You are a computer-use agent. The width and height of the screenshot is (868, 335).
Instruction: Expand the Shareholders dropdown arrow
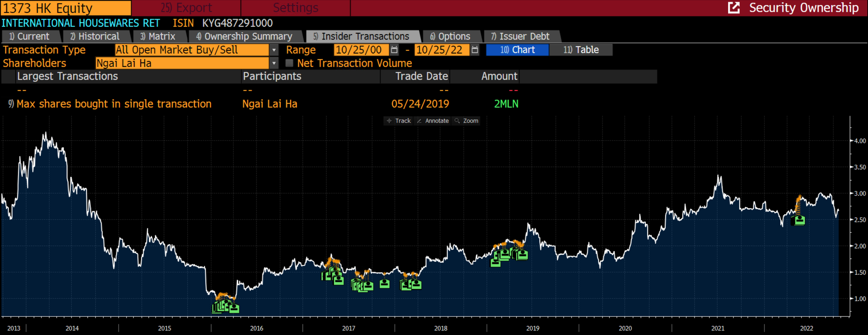pos(274,63)
